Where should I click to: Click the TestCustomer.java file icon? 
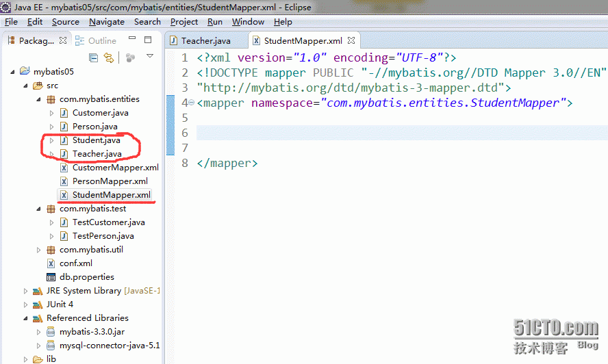pyautogui.click(x=64, y=222)
